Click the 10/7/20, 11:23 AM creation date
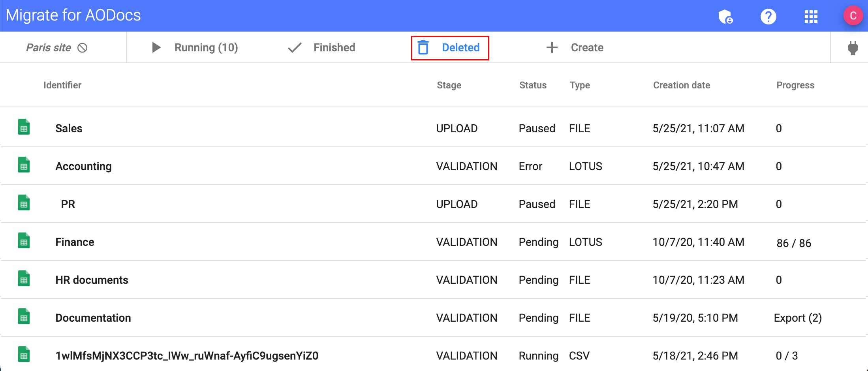868x371 pixels. (x=698, y=280)
